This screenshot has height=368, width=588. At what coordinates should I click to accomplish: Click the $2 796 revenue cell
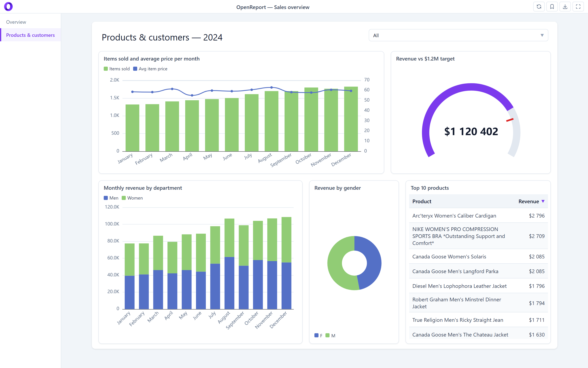tap(537, 216)
